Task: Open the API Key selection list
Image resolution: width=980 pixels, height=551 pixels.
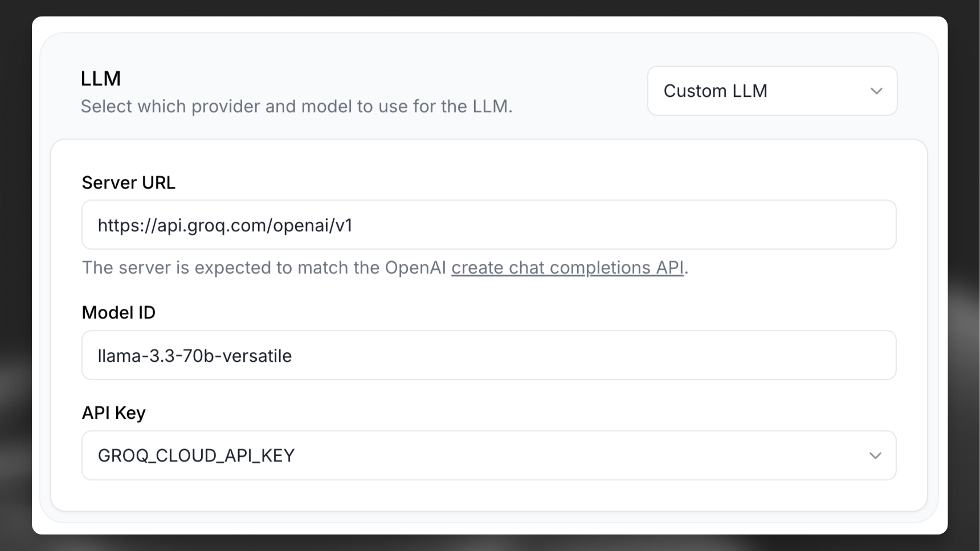Action: [489, 455]
